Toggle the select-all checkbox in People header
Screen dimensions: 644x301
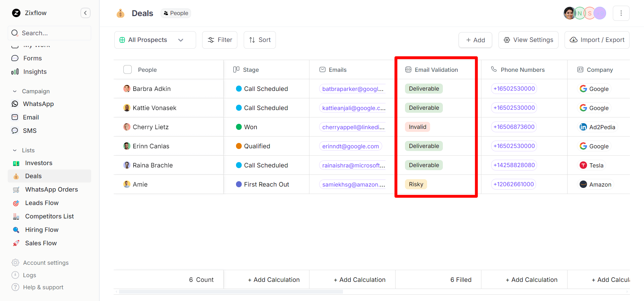pyautogui.click(x=127, y=69)
